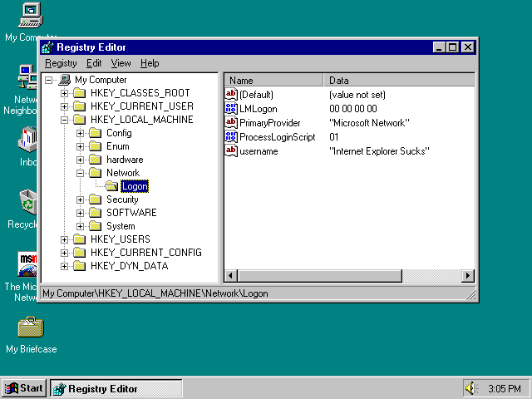The height and width of the screenshot is (399, 532).
Task: Click the Data column header
Action: click(x=399, y=81)
